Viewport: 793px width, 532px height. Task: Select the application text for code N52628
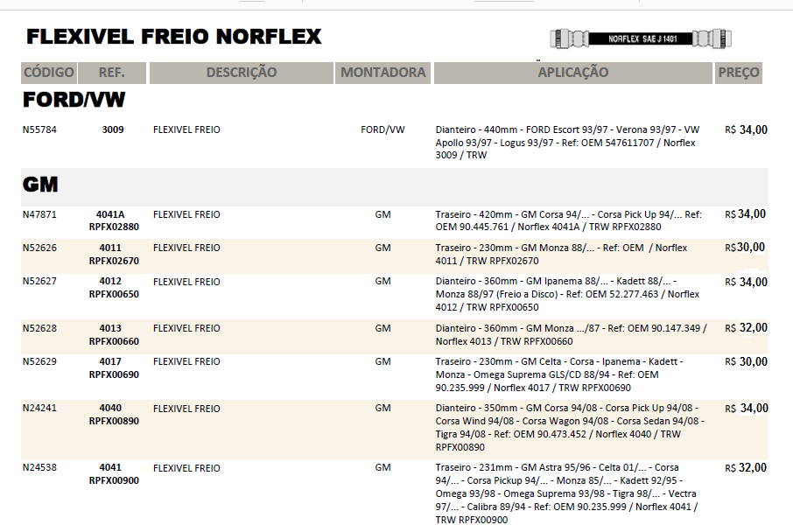pos(571,334)
